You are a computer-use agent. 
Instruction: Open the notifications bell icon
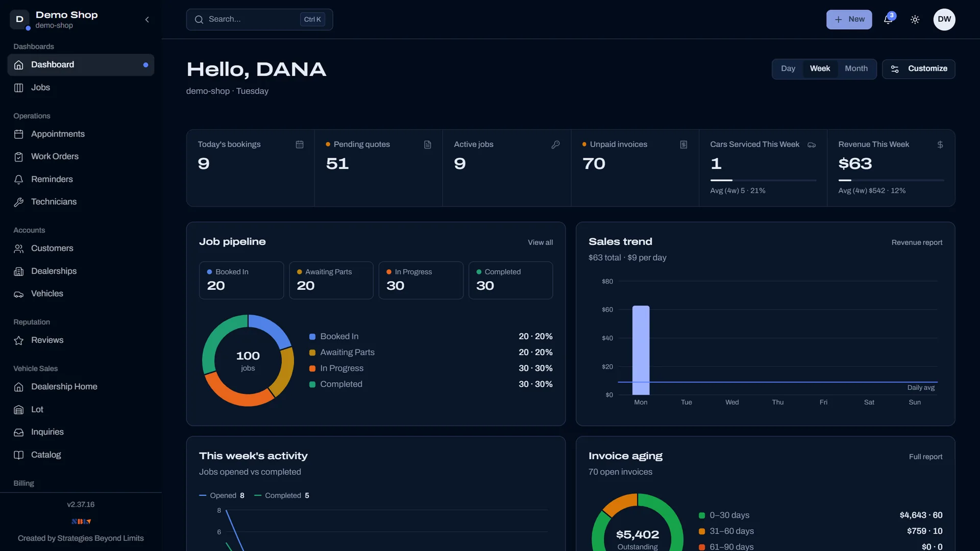tap(888, 19)
